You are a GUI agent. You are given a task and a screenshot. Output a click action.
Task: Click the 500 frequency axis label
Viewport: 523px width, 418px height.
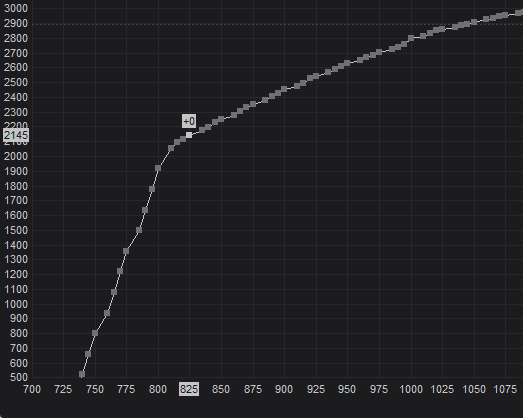coord(19,378)
